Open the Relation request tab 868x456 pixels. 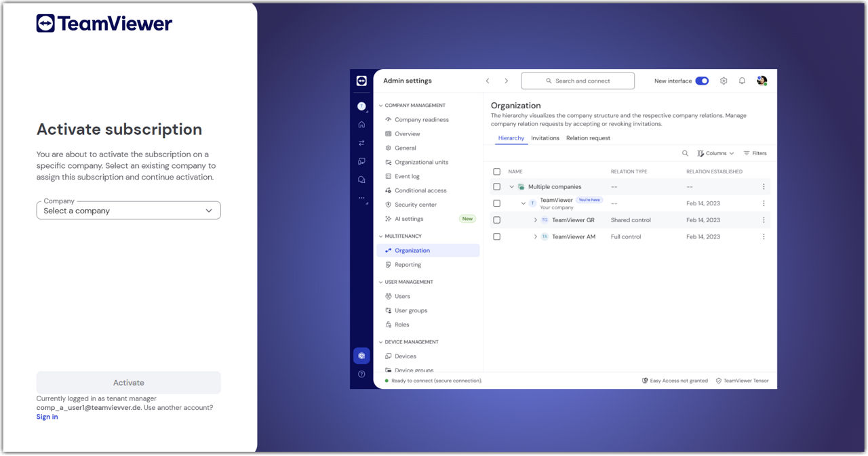pos(588,138)
